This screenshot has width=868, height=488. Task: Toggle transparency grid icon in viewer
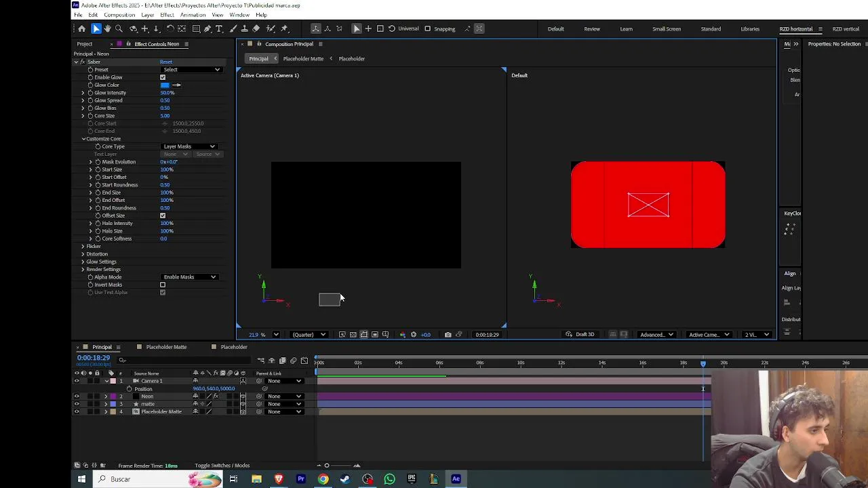tap(353, 335)
